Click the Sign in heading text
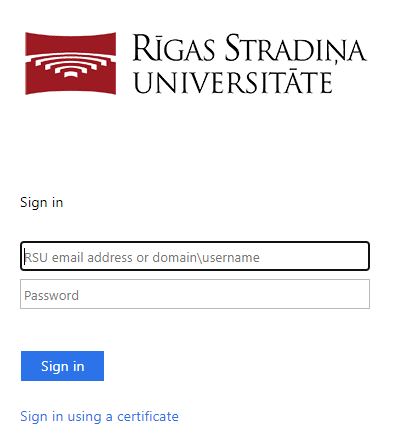The height and width of the screenshot is (447, 395). tap(42, 203)
